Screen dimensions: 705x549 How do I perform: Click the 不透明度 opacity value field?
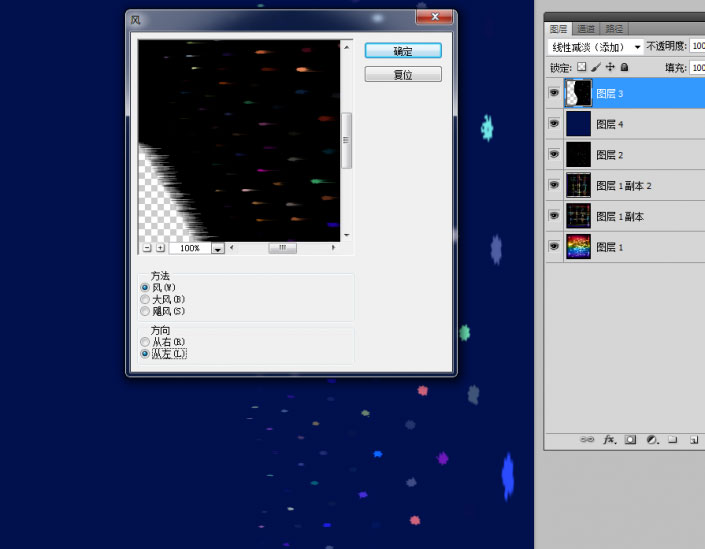697,46
